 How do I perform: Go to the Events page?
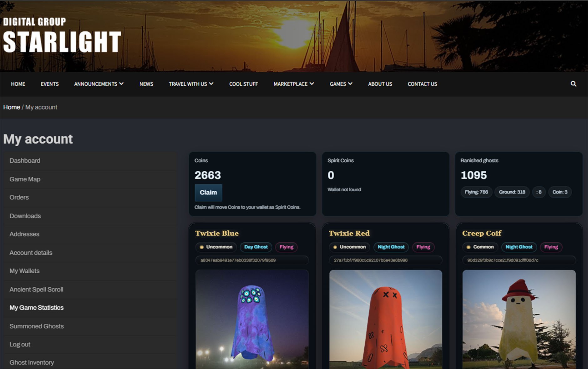coord(49,84)
